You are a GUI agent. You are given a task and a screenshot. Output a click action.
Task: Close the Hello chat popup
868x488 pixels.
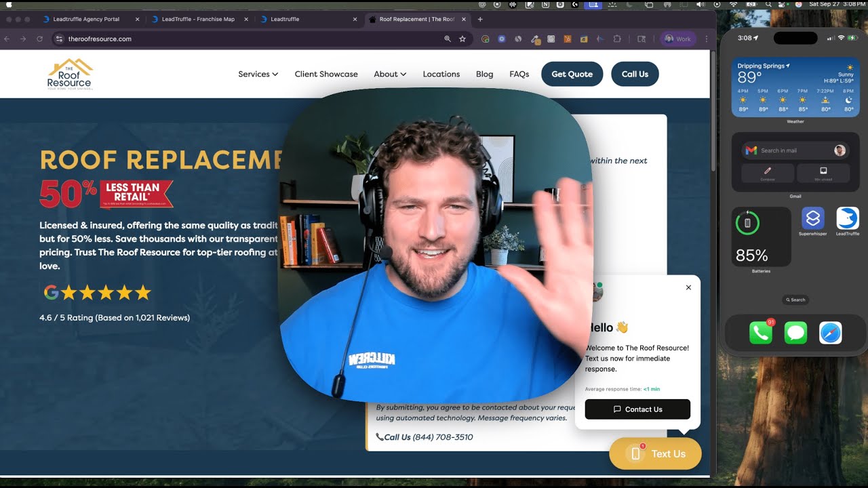pyautogui.click(x=688, y=287)
